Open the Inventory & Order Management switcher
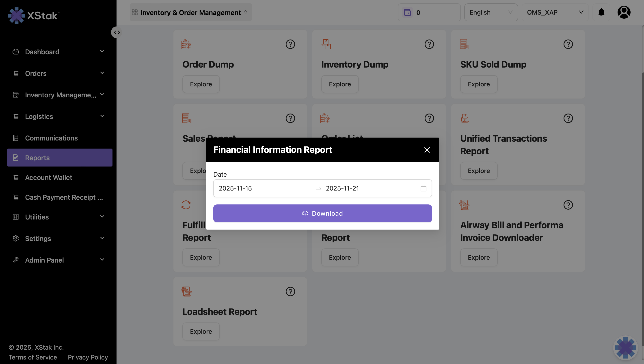 coord(190,12)
